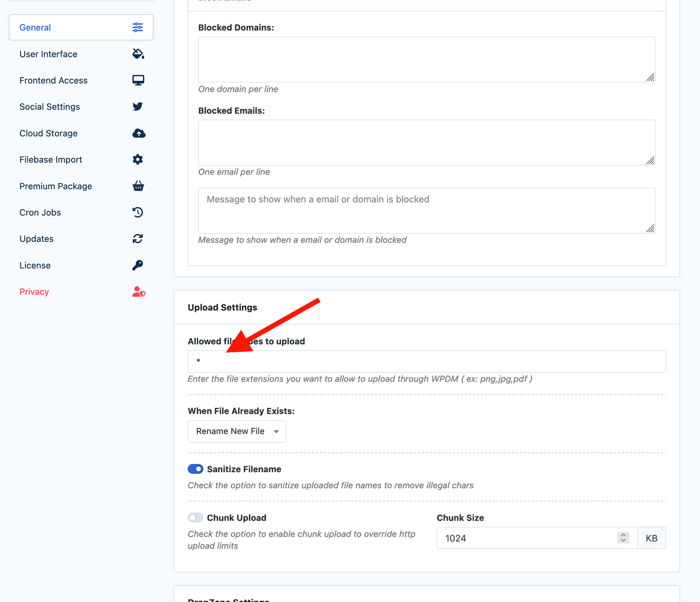Click the Premium Package basket icon
Viewport: 700px width, 602px height.
tap(138, 186)
